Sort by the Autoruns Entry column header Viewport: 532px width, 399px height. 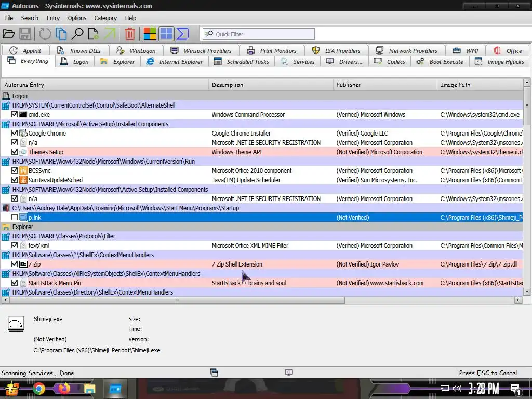104,85
